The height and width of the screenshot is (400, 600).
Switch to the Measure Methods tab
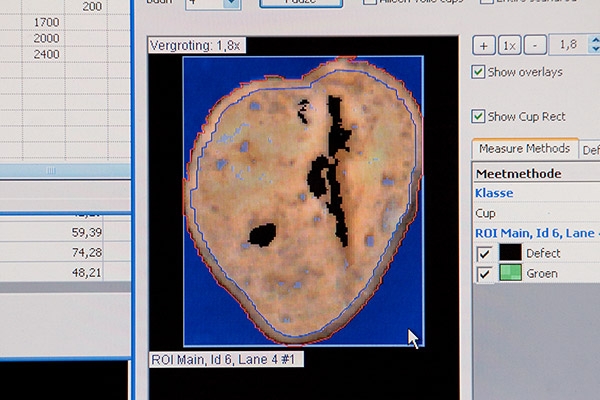tap(523, 149)
